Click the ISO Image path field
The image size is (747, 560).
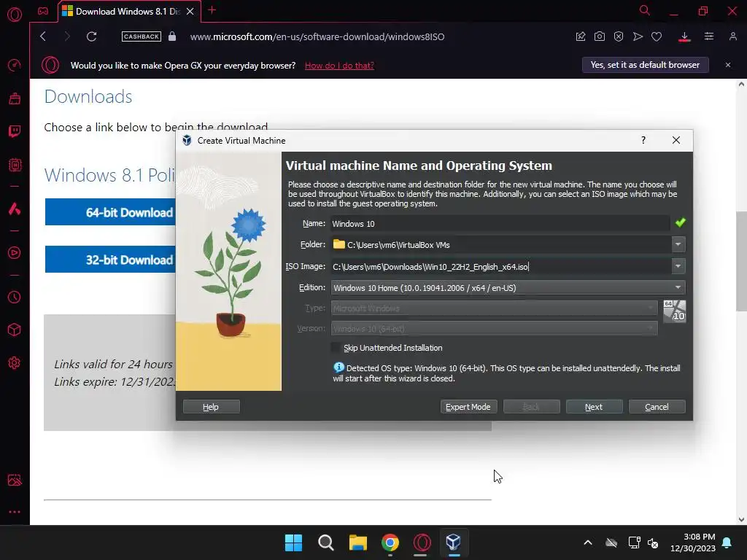[500, 266]
